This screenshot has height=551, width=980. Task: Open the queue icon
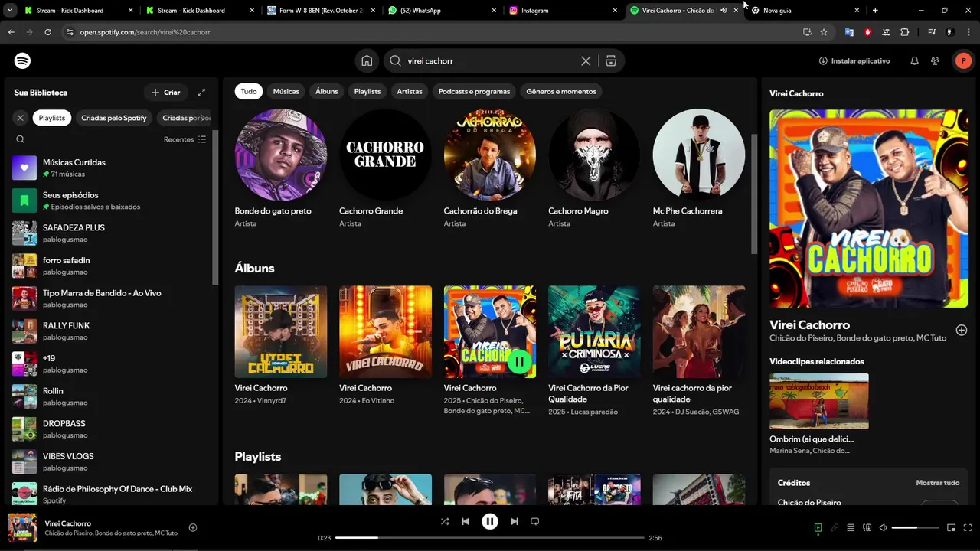click(x=851, y=527)
